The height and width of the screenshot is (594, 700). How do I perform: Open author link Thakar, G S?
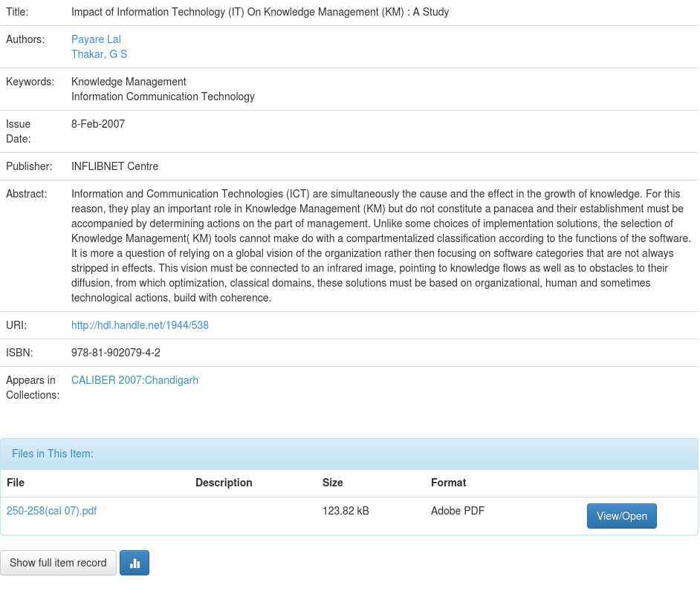pyautogui.click(x=99, y=54)
